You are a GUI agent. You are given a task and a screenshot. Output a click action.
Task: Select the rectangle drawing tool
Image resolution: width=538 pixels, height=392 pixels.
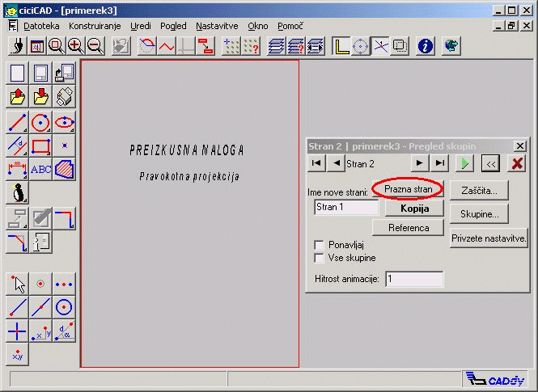(x=40, y=145)
